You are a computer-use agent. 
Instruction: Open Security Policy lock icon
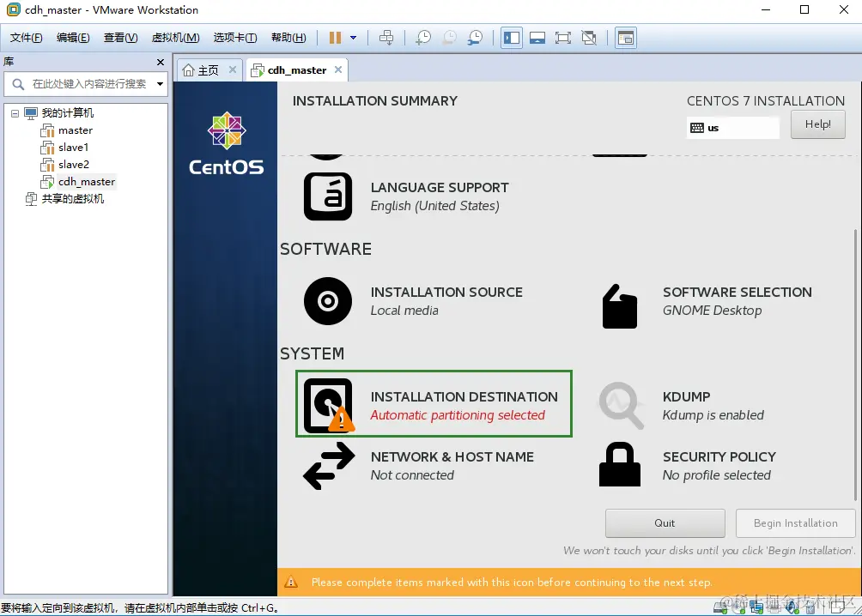(620, 464)
